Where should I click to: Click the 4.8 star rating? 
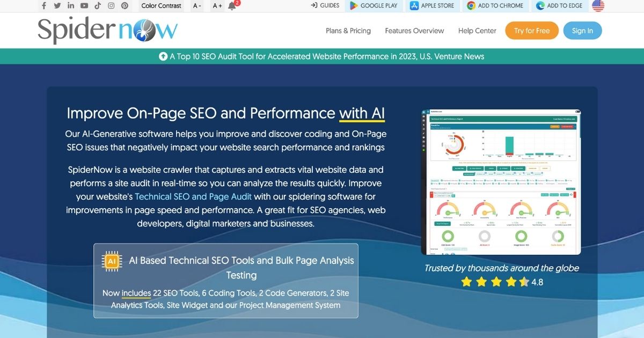(x=502, y=282)
